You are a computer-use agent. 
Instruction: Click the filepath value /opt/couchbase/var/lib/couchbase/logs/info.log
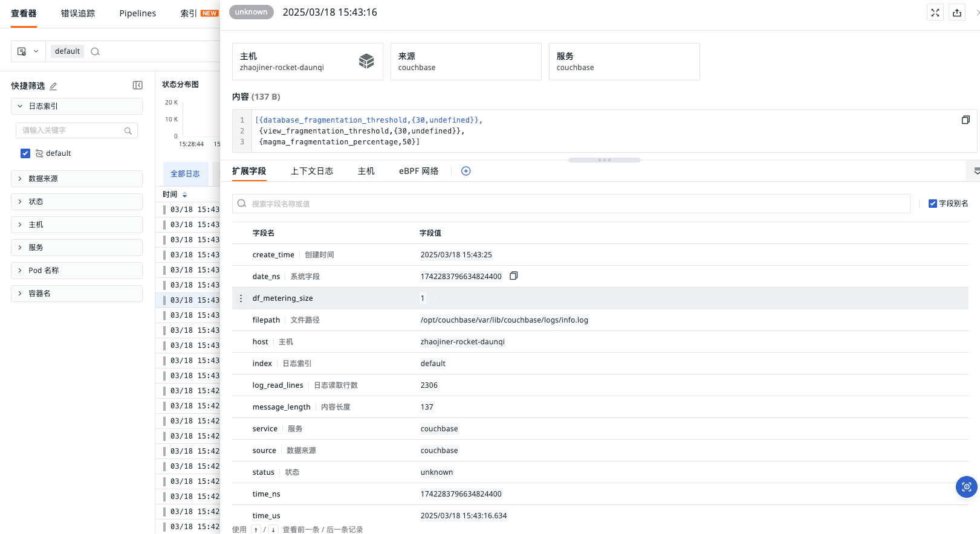[504, 320]
